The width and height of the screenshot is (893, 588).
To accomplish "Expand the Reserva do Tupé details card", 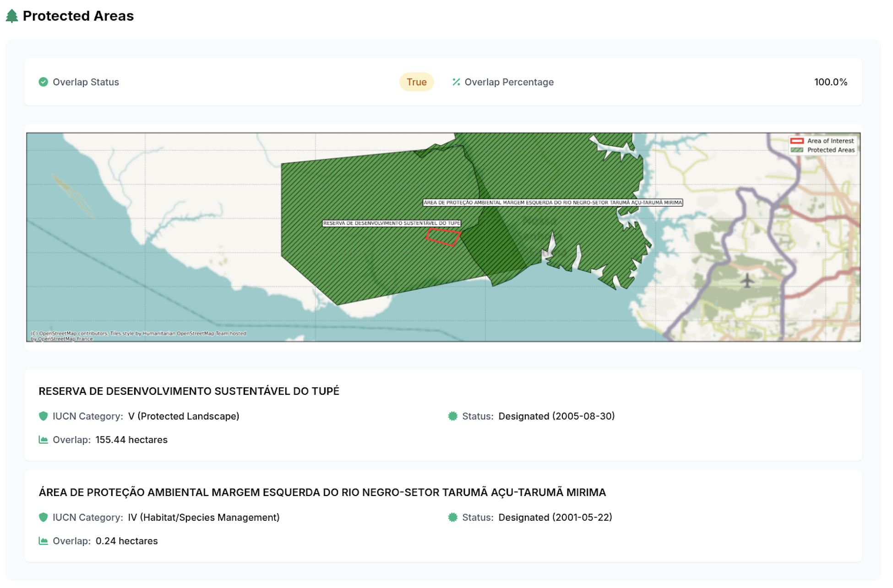I will coord(189,392).
